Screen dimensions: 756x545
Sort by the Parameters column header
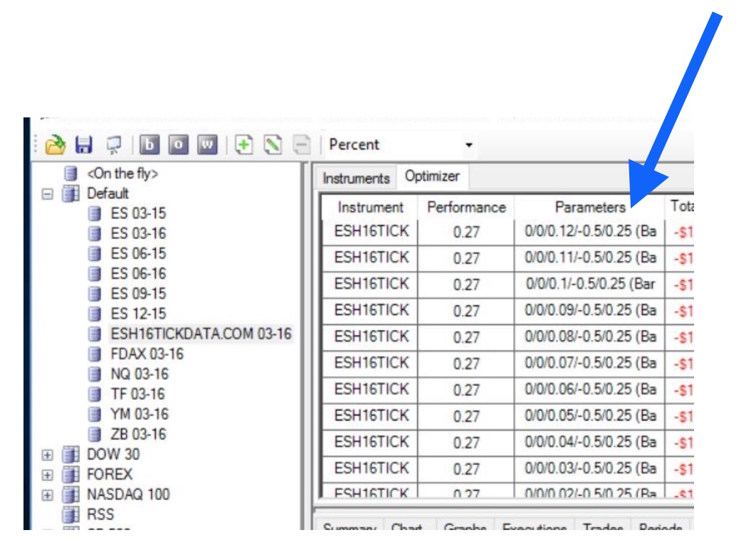589,208
